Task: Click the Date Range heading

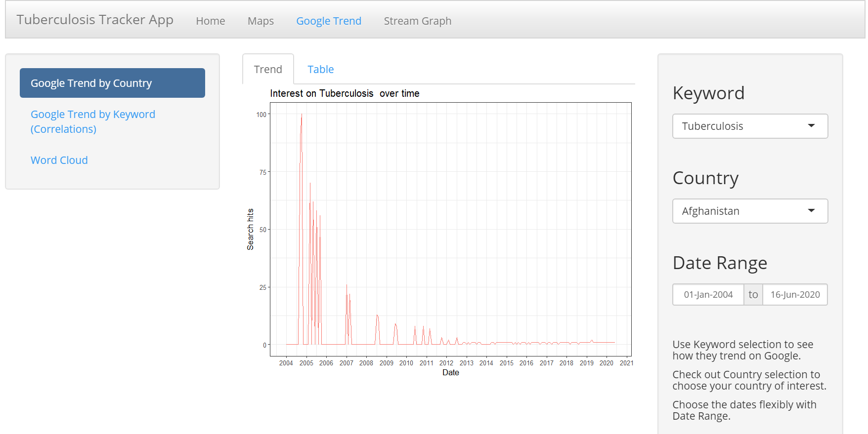Action: point(720,263)
